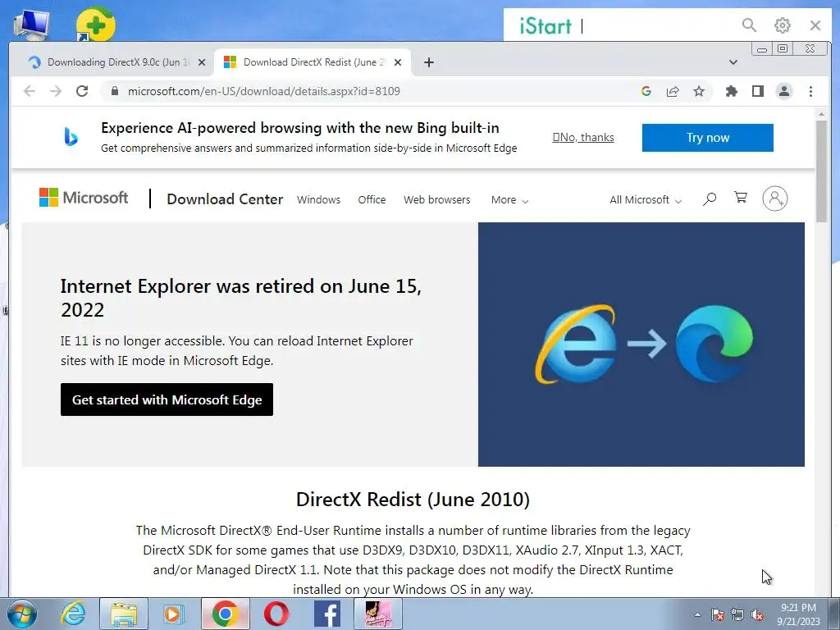
Task: Click the iStart search magnifier icon
Action: click(x=749, y=25)
